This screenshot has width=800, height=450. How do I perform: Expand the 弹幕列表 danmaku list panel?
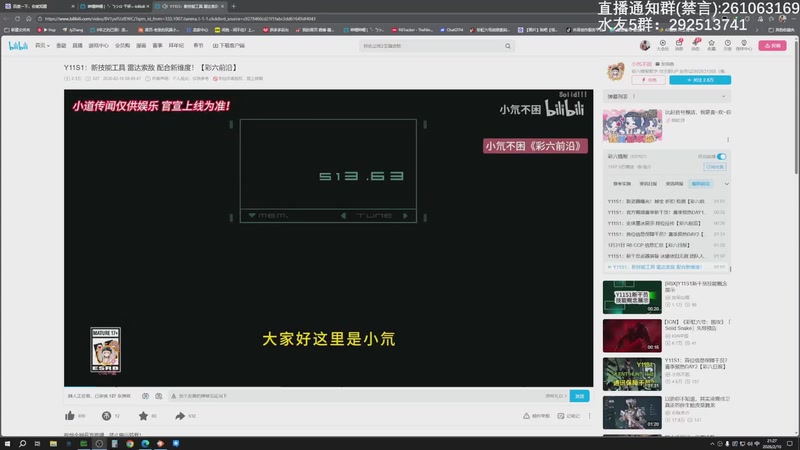tap(723, 96)
